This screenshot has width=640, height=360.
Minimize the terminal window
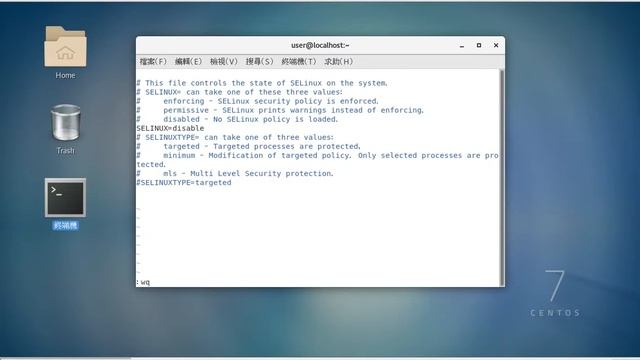tap(462, 46)
